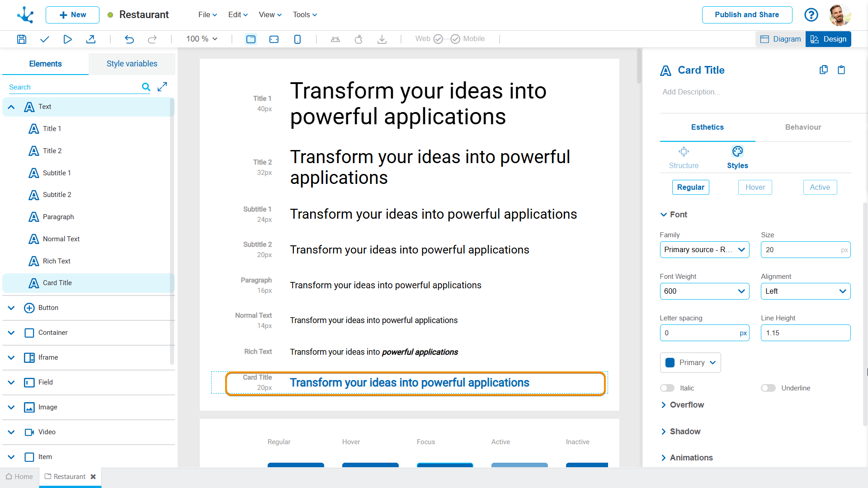Click the save icon in toolbar

coord(21,39)
